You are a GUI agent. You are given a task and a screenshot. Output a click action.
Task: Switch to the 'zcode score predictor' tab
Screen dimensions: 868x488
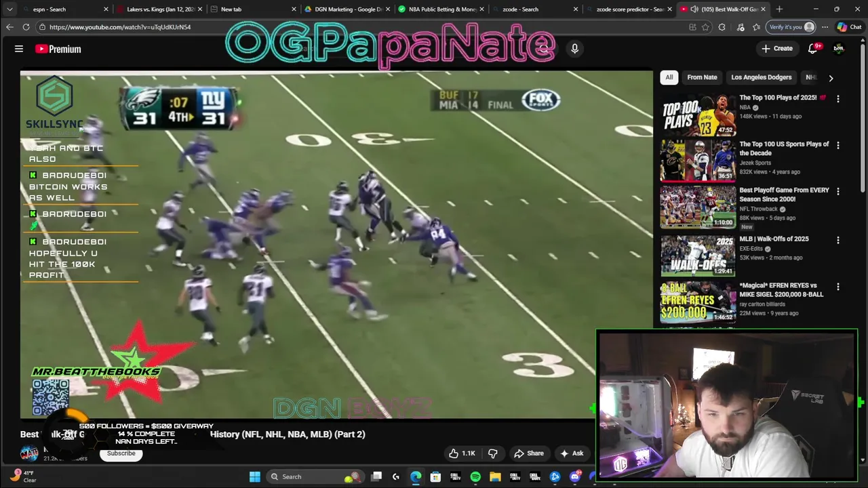(628, 9)
